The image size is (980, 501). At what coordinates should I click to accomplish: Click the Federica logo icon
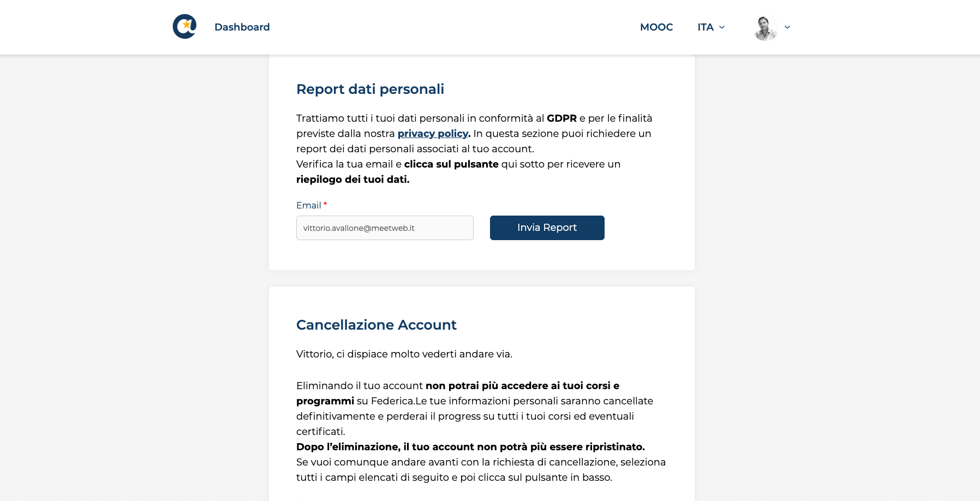184,27
